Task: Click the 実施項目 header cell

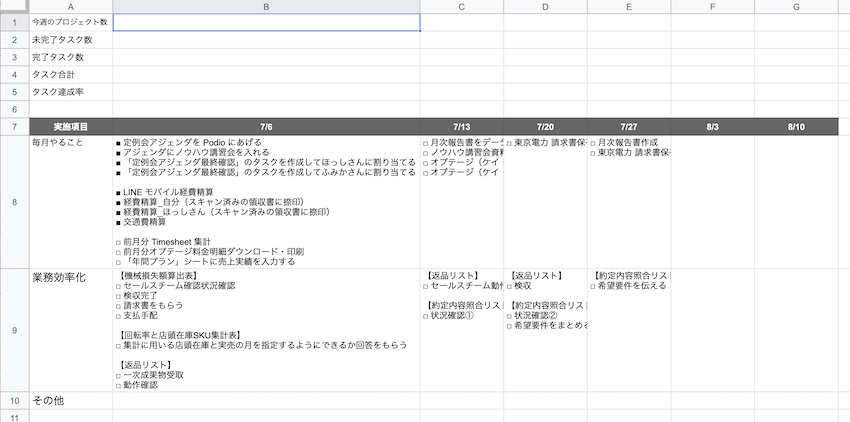Action: click(x=70, y=127)
